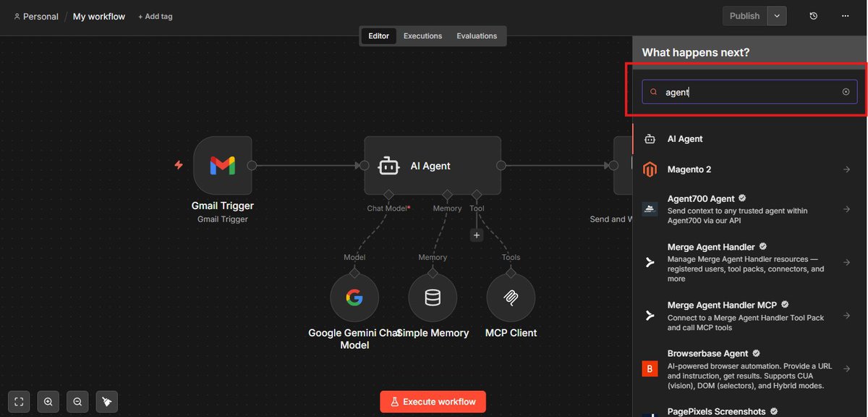Fit the workflow to view
Viewport: 868px width, 417px height.
click(18, 401)
